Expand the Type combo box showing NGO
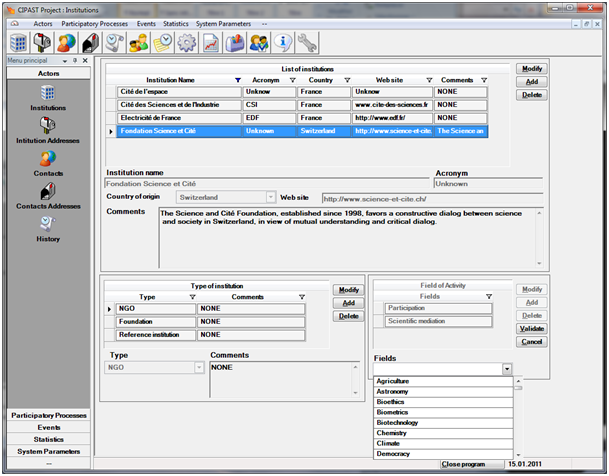 199,367
